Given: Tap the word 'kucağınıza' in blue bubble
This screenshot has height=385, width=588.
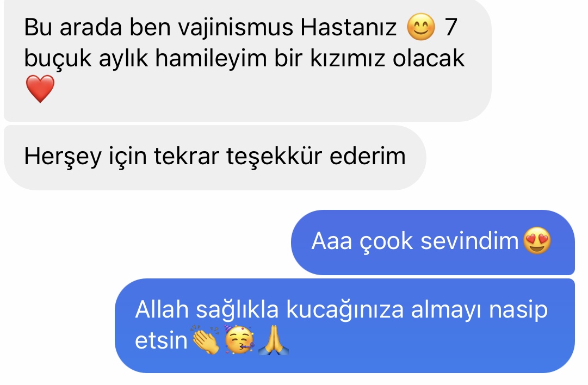Looking at the screenshot, I should [x=345, y=311].
